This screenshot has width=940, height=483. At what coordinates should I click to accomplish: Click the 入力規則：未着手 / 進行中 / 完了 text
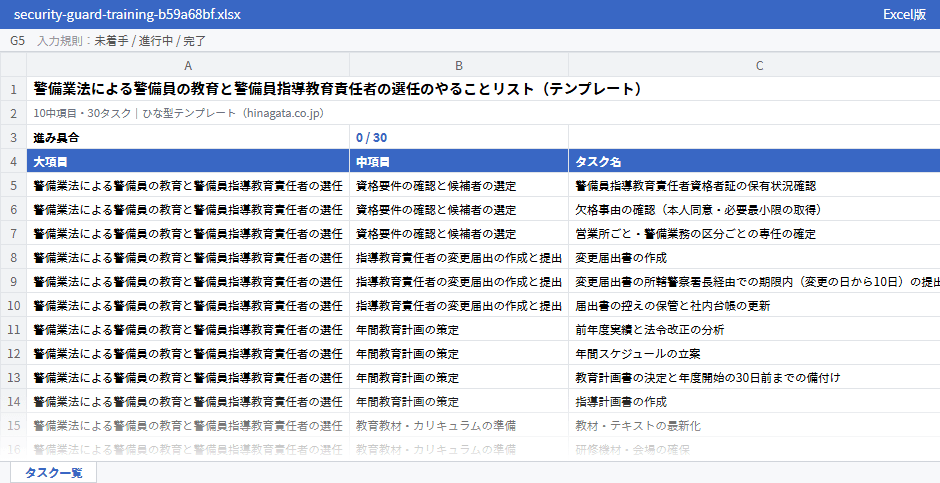pos(122,41)
